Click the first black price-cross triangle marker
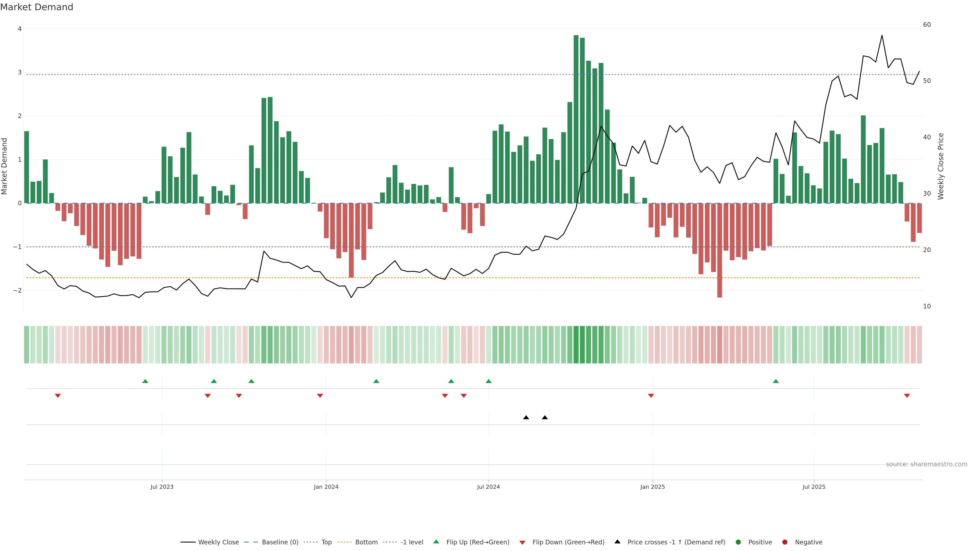This screenshot has width=980, height=551. click(526, 418)
